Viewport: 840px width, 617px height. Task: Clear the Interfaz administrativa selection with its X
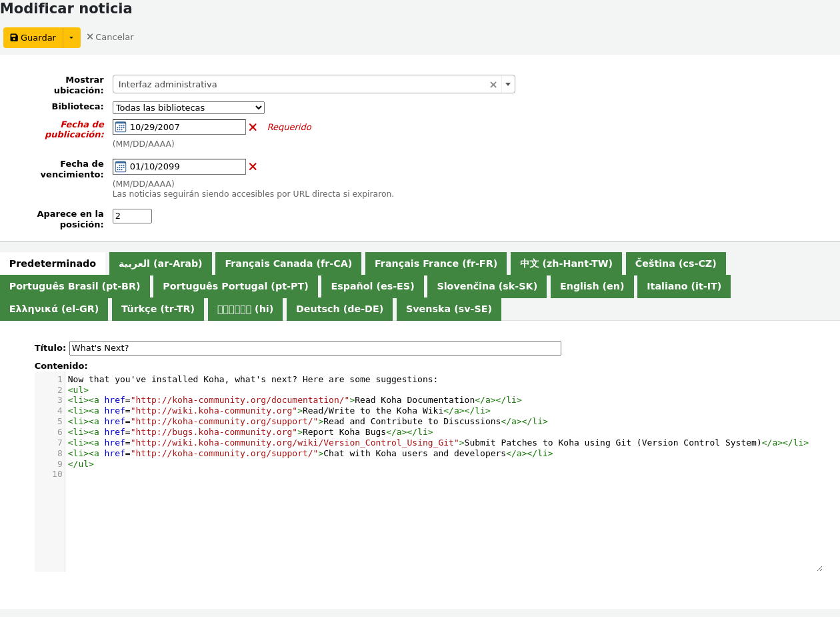[x=493, y=84]
